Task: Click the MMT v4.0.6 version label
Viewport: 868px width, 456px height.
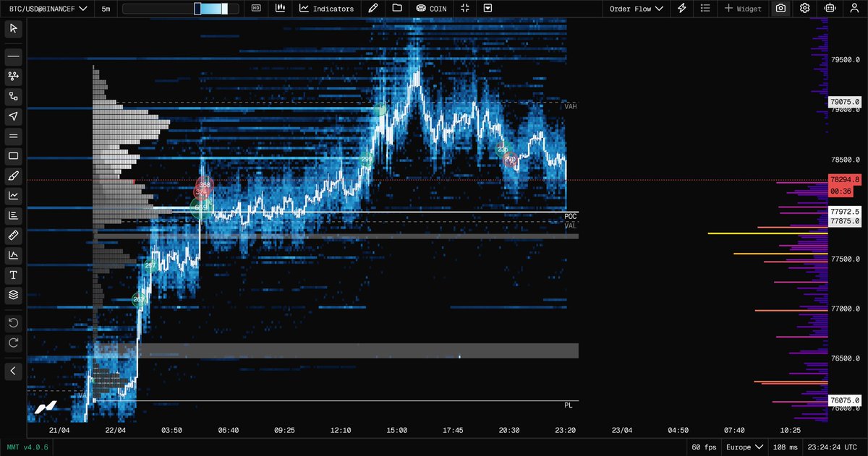Action: click(x=27, y=447)
